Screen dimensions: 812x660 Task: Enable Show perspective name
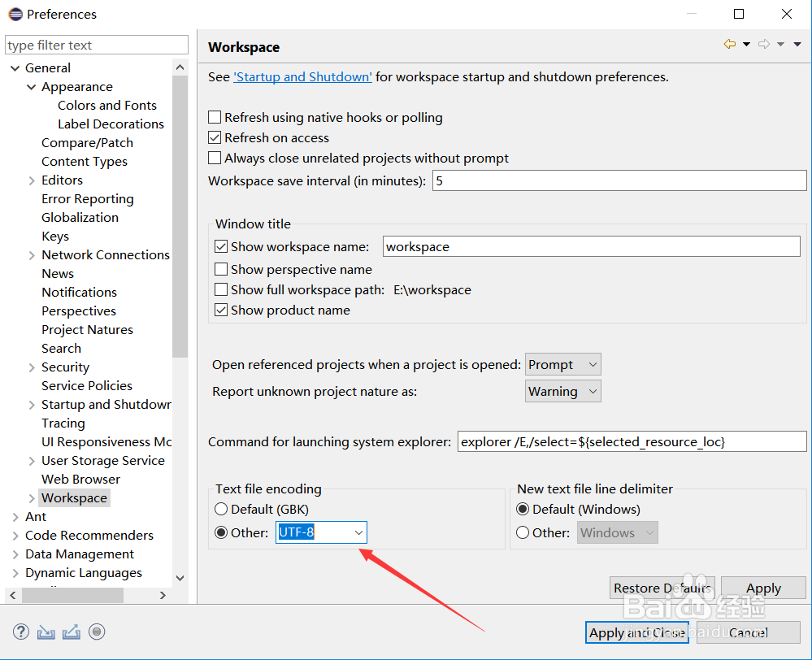(x=221, y=269)
